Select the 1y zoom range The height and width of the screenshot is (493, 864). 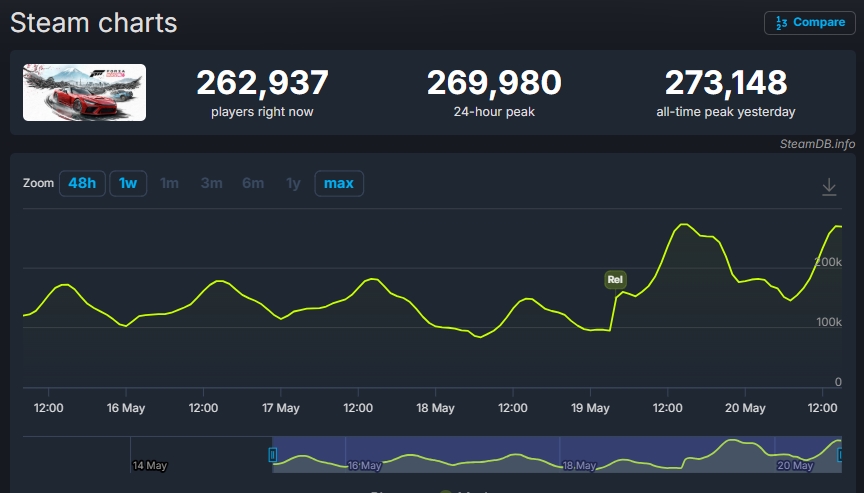293,183
